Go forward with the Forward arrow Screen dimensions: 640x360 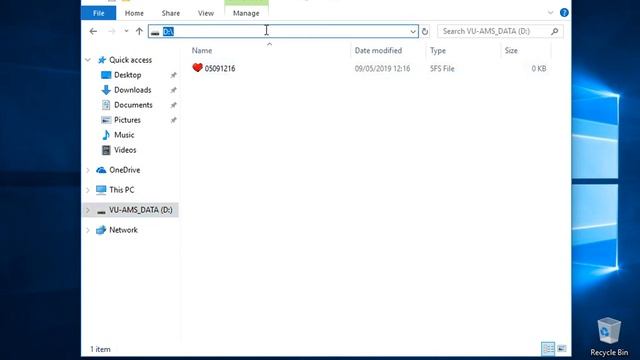click(111, 31)
